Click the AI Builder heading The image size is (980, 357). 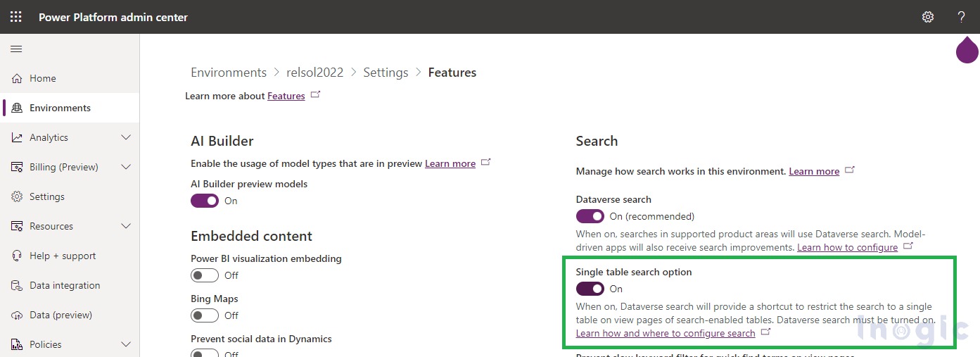[x=222, y=141]
